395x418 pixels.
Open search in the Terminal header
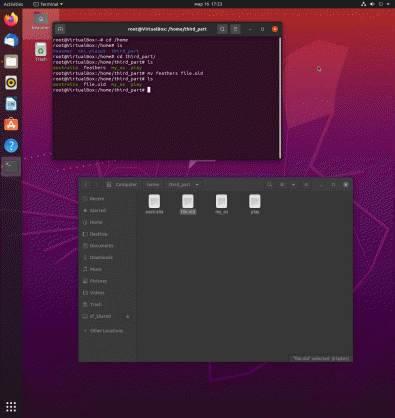(x=222, y=29)
